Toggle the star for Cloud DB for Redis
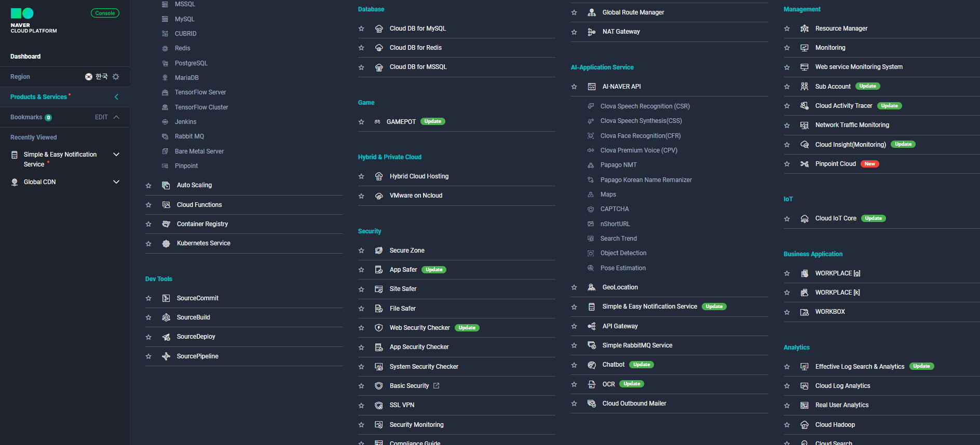Image resolution: width=980 pixels, height=445 pixels. (361, 48)
